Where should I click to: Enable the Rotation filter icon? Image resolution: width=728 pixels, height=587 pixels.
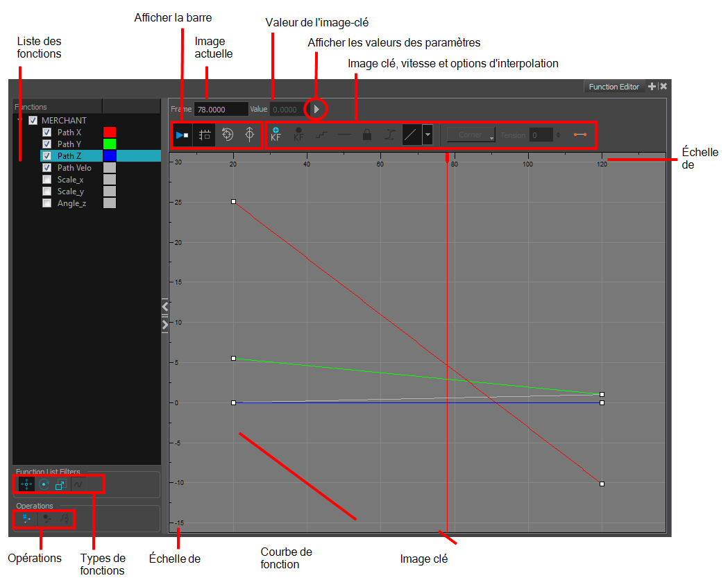point(44,484)
